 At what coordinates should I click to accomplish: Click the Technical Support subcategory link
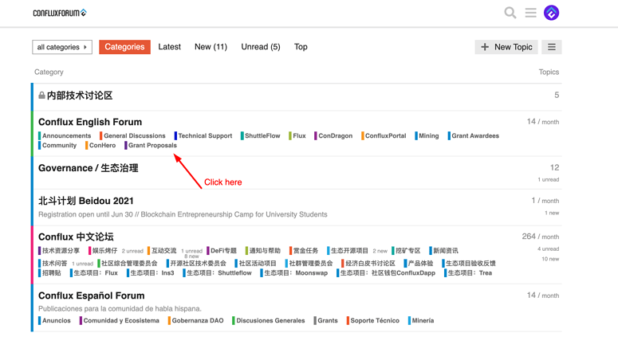tap(205, 135)
